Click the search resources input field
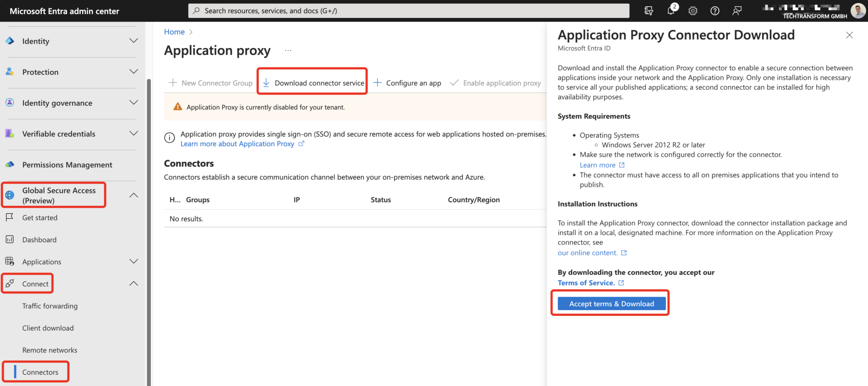The image size is (868, 386). pos(408,11)
